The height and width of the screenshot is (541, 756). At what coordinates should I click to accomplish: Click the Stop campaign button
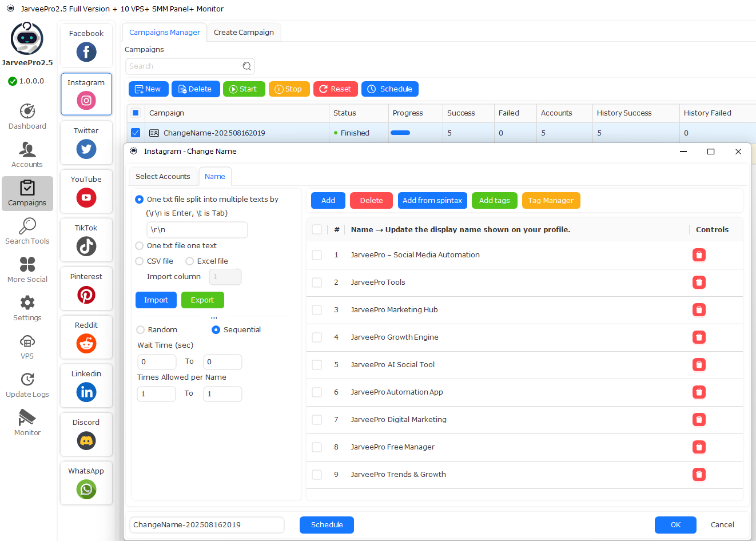pos(289,89)
